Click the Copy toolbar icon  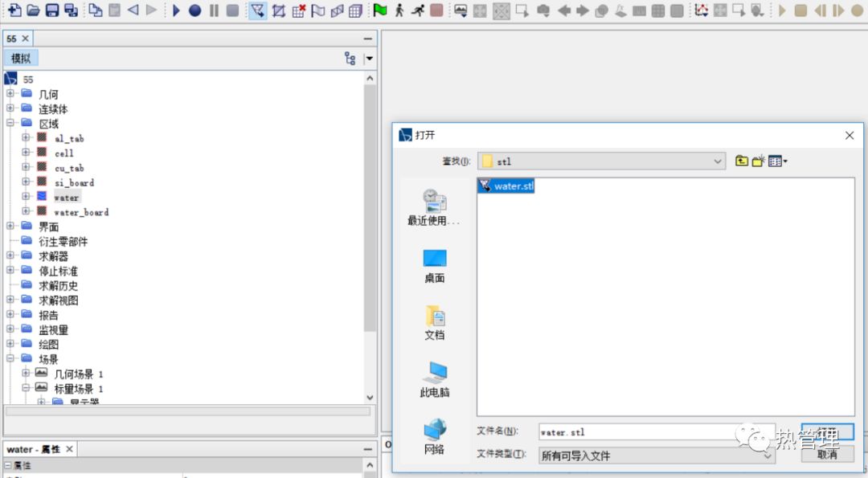96,10
